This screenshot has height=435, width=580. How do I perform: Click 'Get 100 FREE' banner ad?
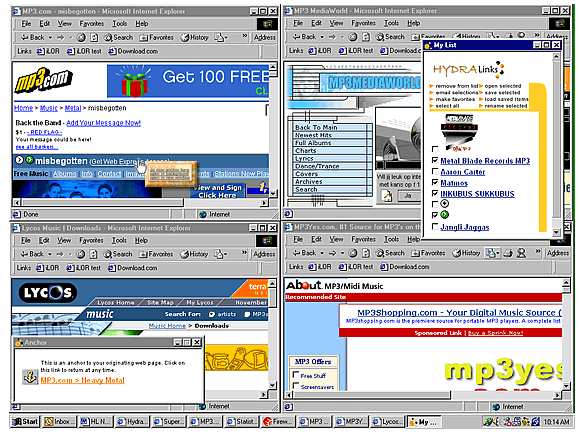(x=188, y=81)
